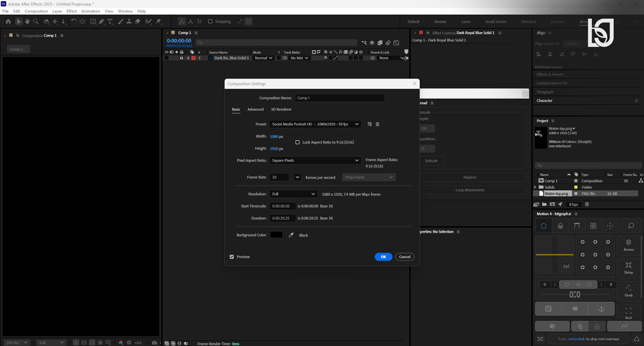Open the Resolution dropdown set to Full
The width and height of the screenshot is (644, 346).
(293, 194)
